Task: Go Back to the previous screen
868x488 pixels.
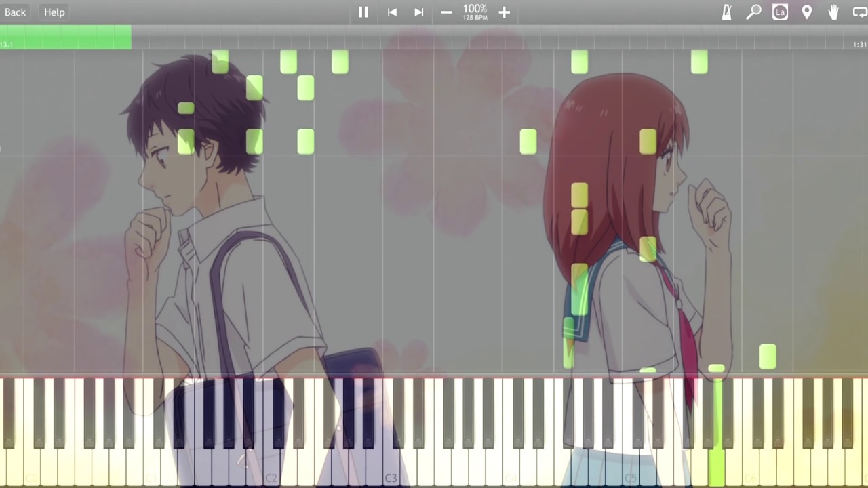Action: pyautogui.click(x=15, y=12)
